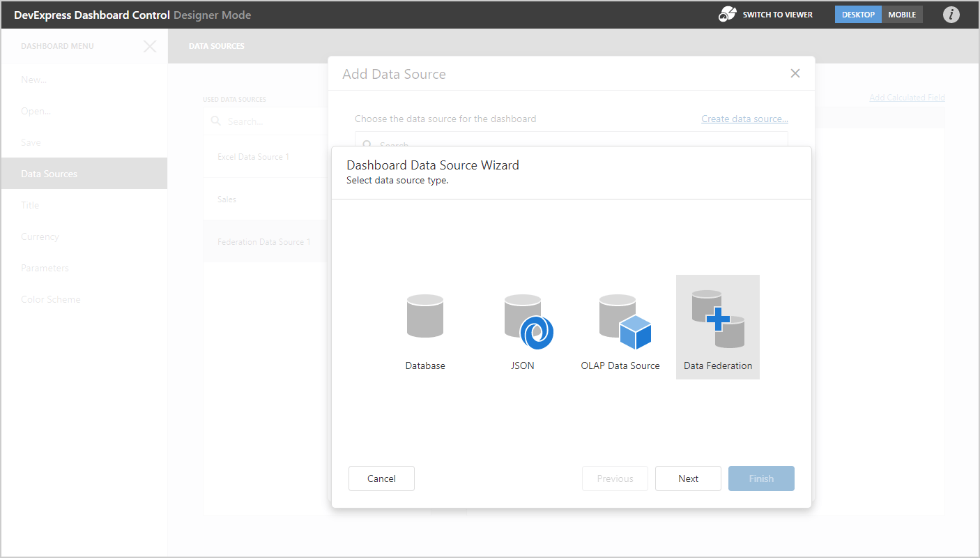Click the Add Calculated Field link
Screen dimensions: 980x558
point(907,97)
